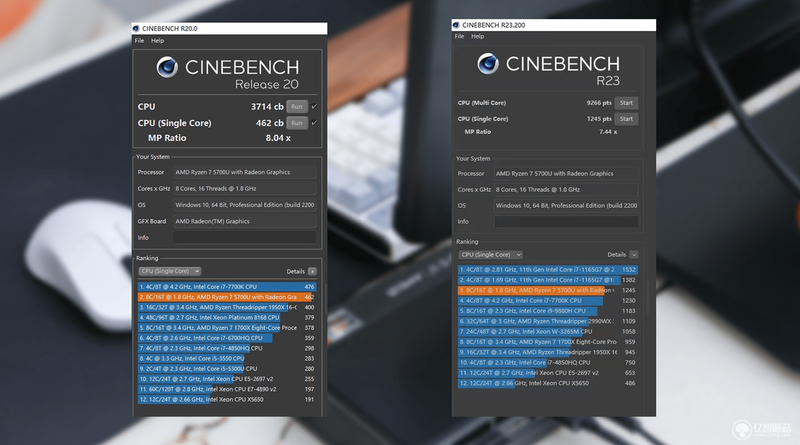Toggle the CPU (Single Core) checkmark in R20

(314, 122)
